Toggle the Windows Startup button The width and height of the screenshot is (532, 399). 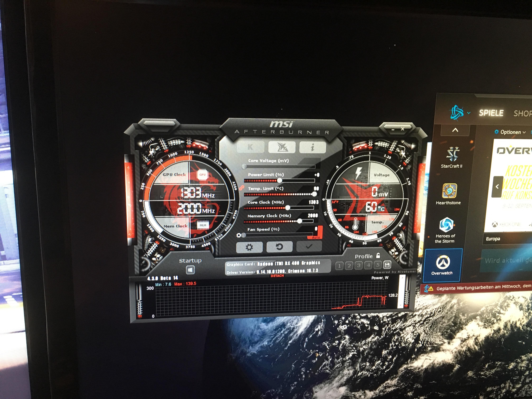pyautogui.click(x=190, y=270)
